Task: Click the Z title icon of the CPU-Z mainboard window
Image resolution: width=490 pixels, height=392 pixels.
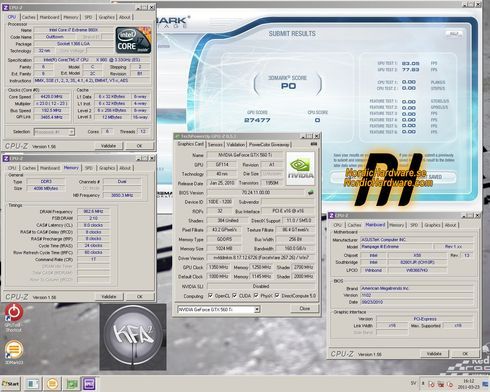Action: [332, 215]
